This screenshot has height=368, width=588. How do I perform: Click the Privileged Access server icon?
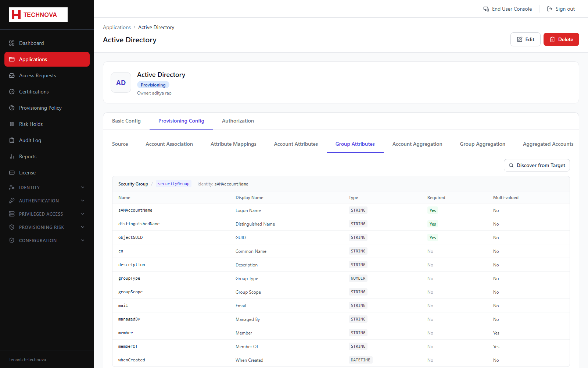pos(12,214)
